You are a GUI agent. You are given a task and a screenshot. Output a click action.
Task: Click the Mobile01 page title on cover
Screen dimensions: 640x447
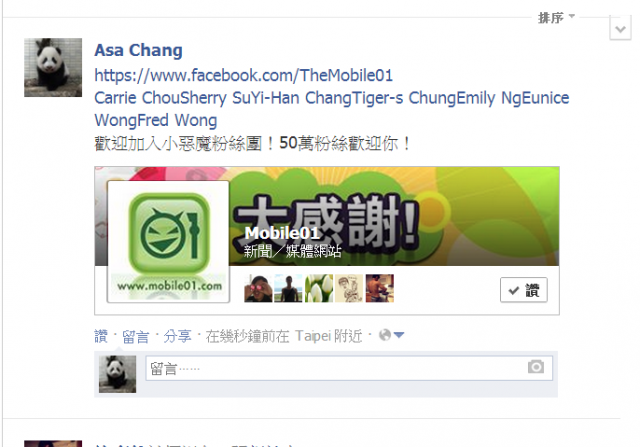[x=282, y=233]
